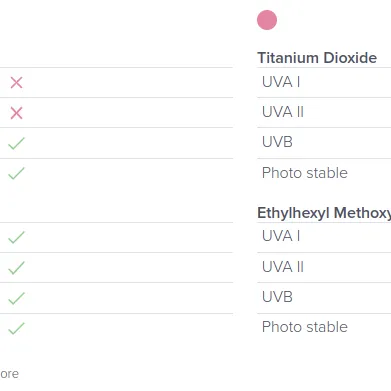Click the pink circle color indicator
Viewport: 391px width, 391px height.
click(x=267, y=20)
